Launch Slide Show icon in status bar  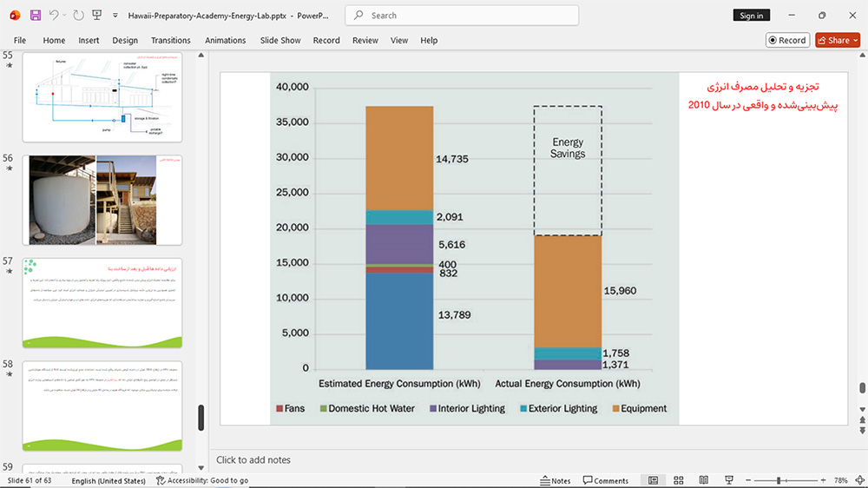tap(729, 480)
